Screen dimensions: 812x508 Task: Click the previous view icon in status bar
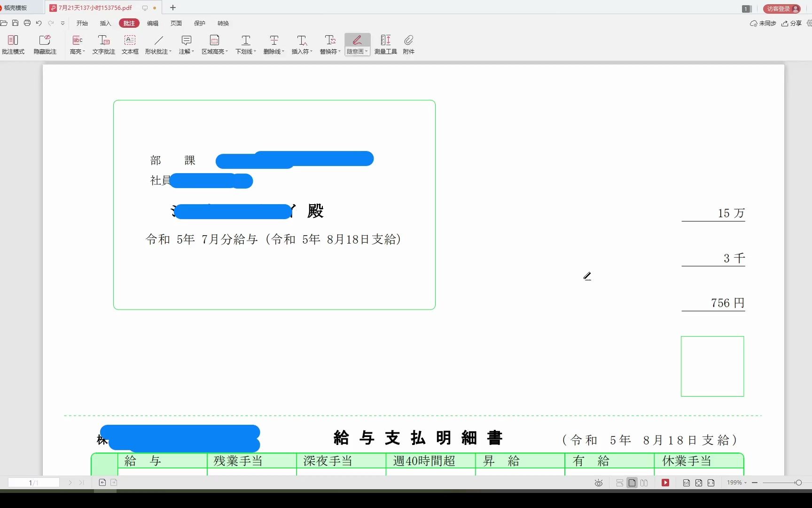click(102, 483)
